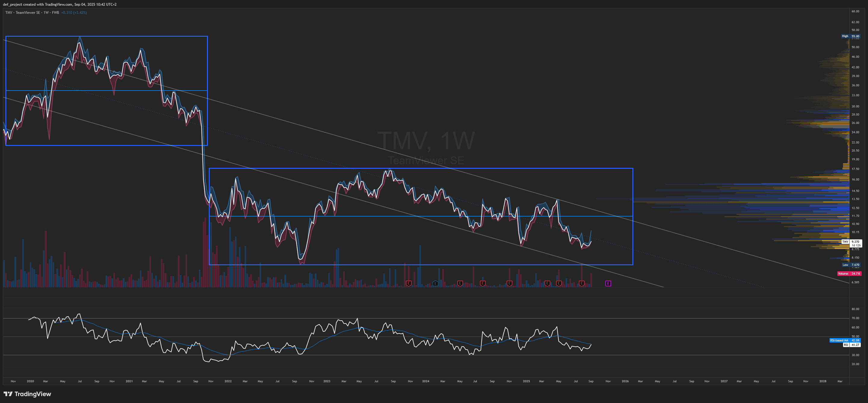Click the RSI-based MA 42.08 label
This screenshot has width=868, height=403.
845,340
